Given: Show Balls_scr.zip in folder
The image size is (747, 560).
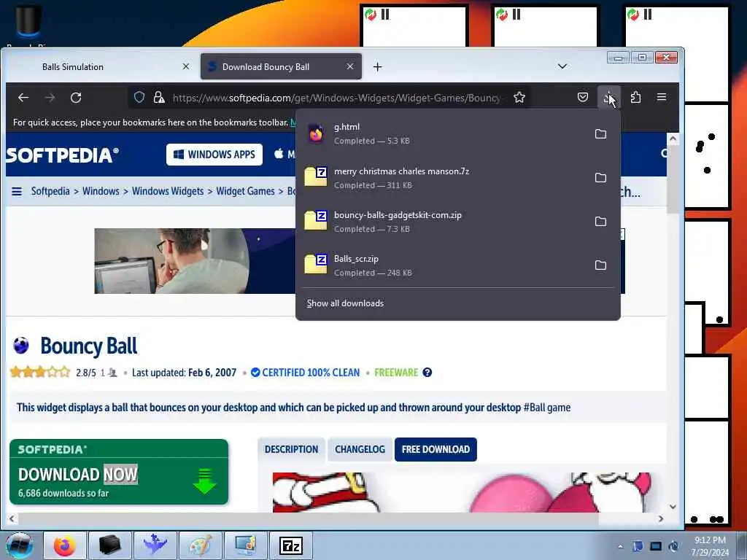Looking at the screenshot, I should click(x=601, y=265).
